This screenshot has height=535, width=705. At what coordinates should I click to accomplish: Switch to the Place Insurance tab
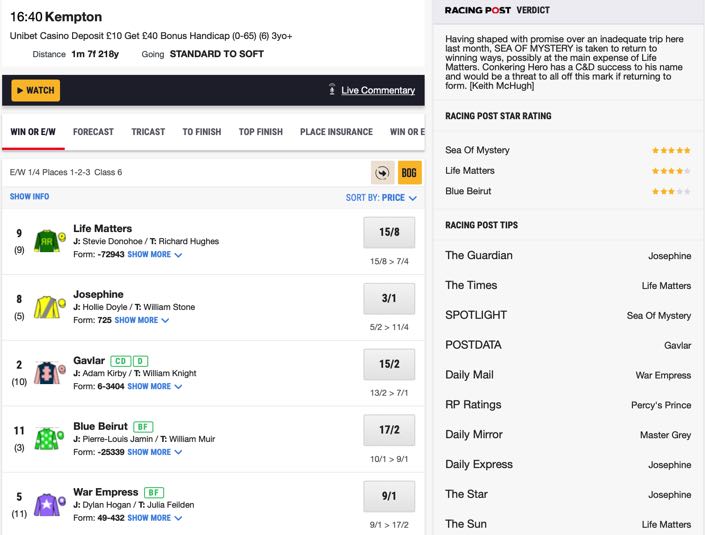coord(336,132)
